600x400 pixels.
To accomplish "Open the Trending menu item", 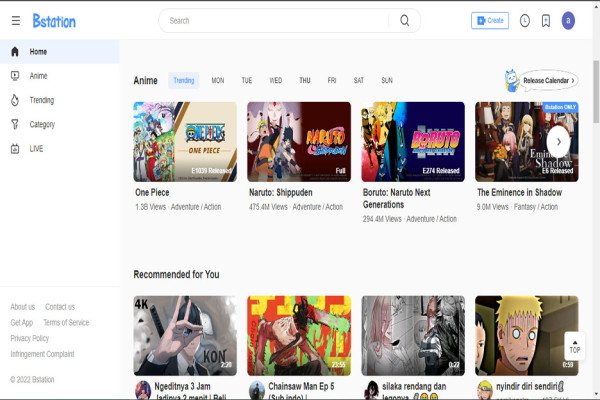I will 60,100.
